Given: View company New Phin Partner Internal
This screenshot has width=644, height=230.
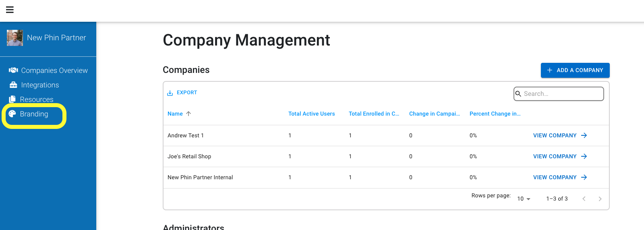Looking at the screenshot, I should coord(560,177).
